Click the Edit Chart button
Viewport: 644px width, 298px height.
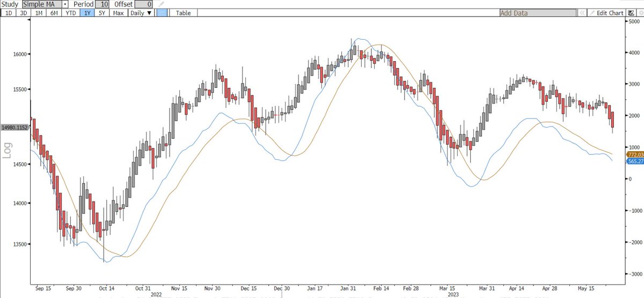tap(606, 13)
